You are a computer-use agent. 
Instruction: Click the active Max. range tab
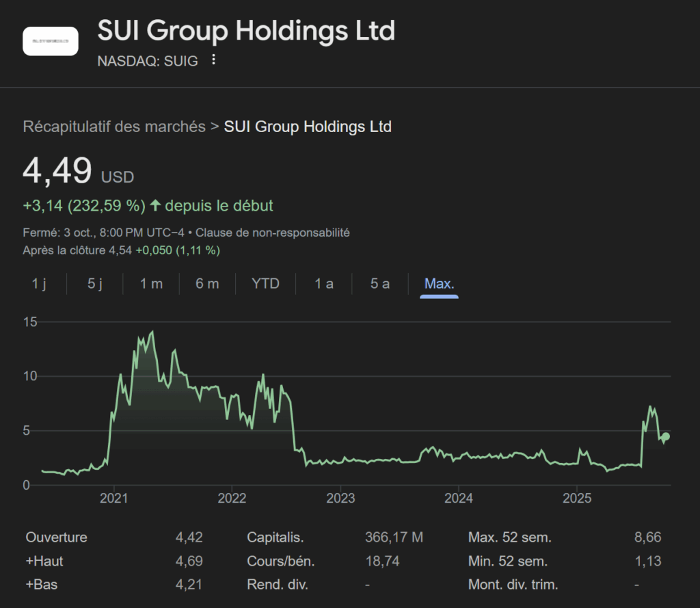pyautogui.click(x=439, y=283)
